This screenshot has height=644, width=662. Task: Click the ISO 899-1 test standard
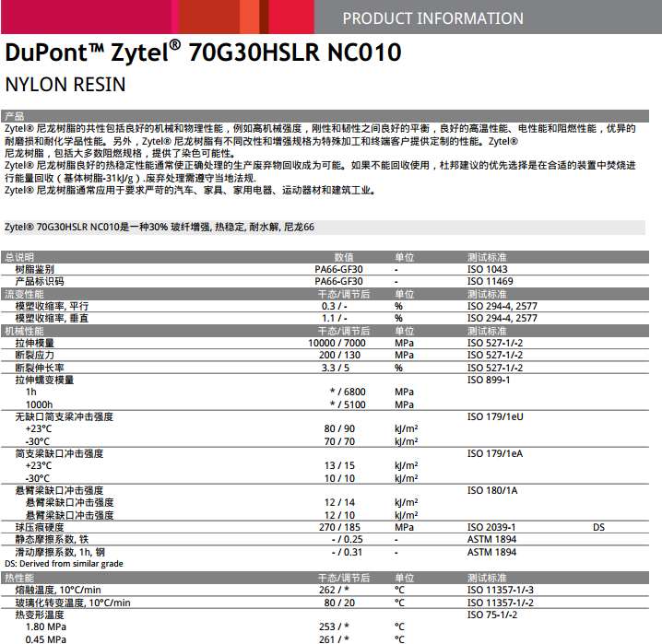(x=489, y=380)
